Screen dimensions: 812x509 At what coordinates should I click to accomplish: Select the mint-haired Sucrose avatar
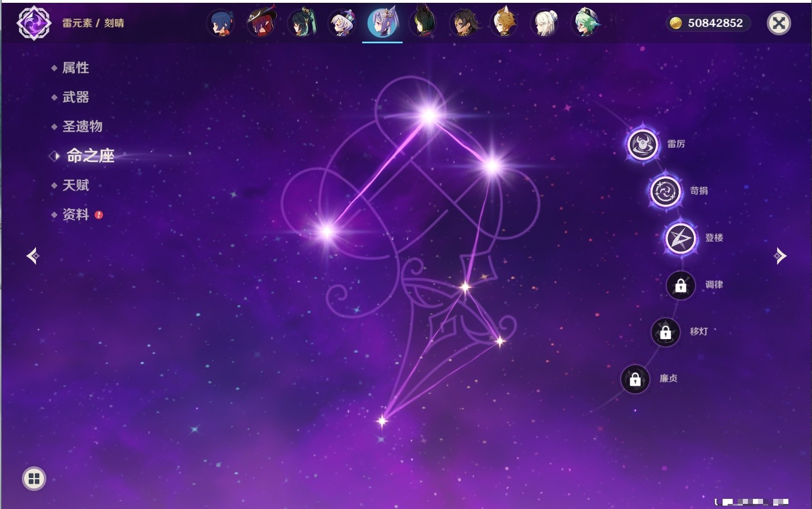(585, 23)
